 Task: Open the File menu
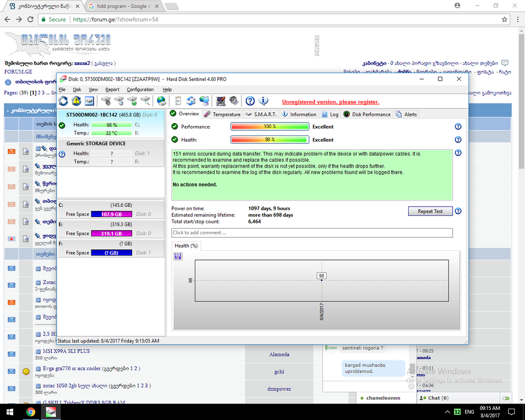tap(62, 89)
